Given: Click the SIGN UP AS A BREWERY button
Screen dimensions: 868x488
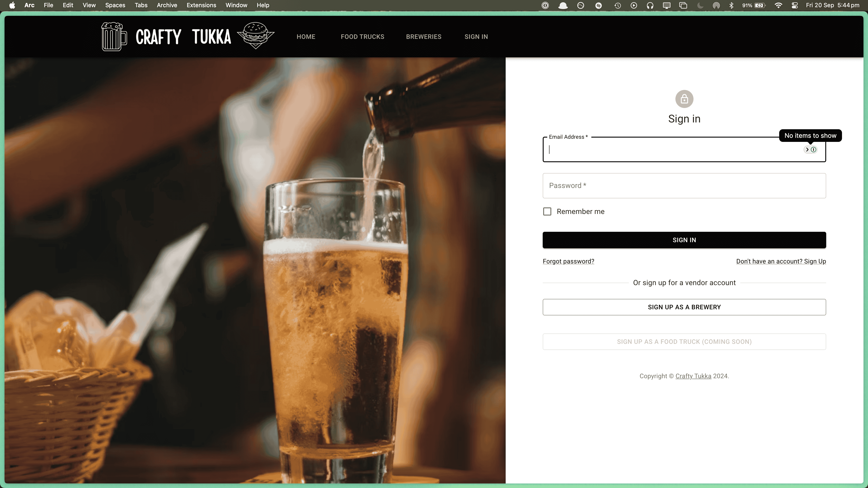Looking at the screenshot, I should click(x=684, y=307).
